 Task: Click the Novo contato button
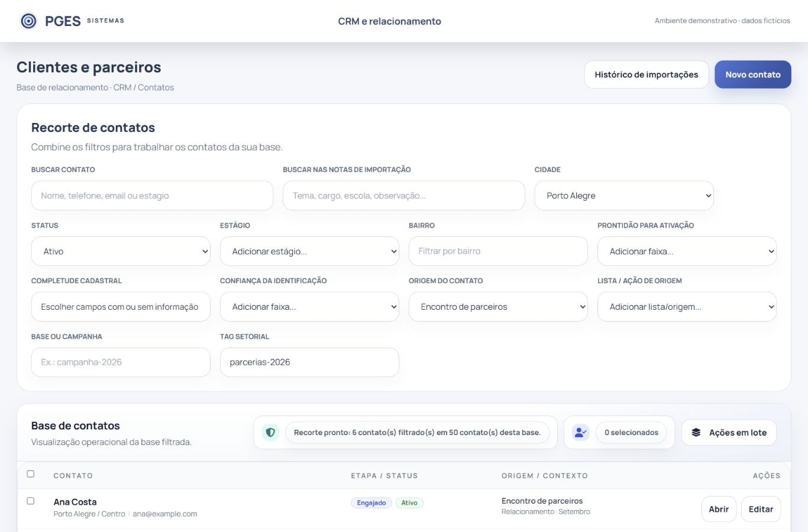pyautogui.click(x=753, y=74)
